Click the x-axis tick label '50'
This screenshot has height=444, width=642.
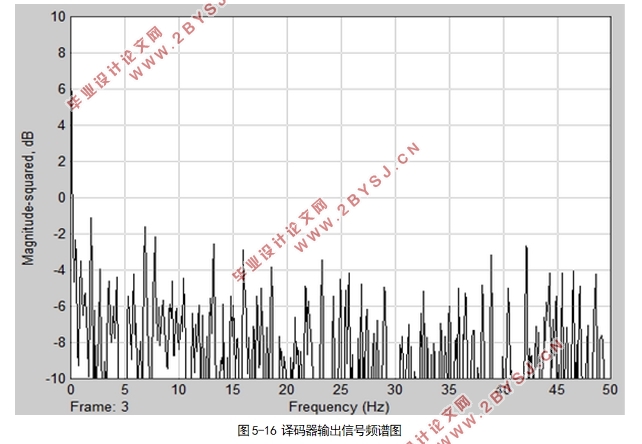coord(610,390)
